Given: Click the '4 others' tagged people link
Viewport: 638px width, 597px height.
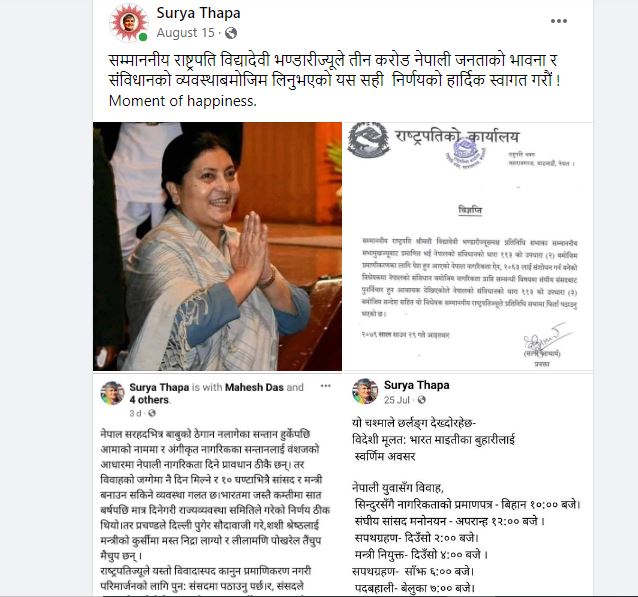Looking at the screenshot, I should click(149, 400).
